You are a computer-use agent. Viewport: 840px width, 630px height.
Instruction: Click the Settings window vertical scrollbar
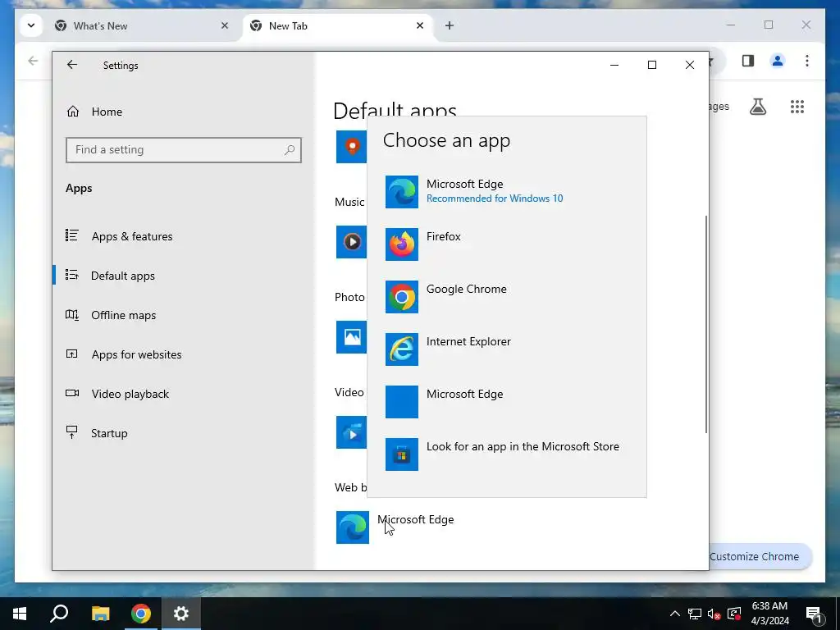pyautogui.click(x=705, y=324)
